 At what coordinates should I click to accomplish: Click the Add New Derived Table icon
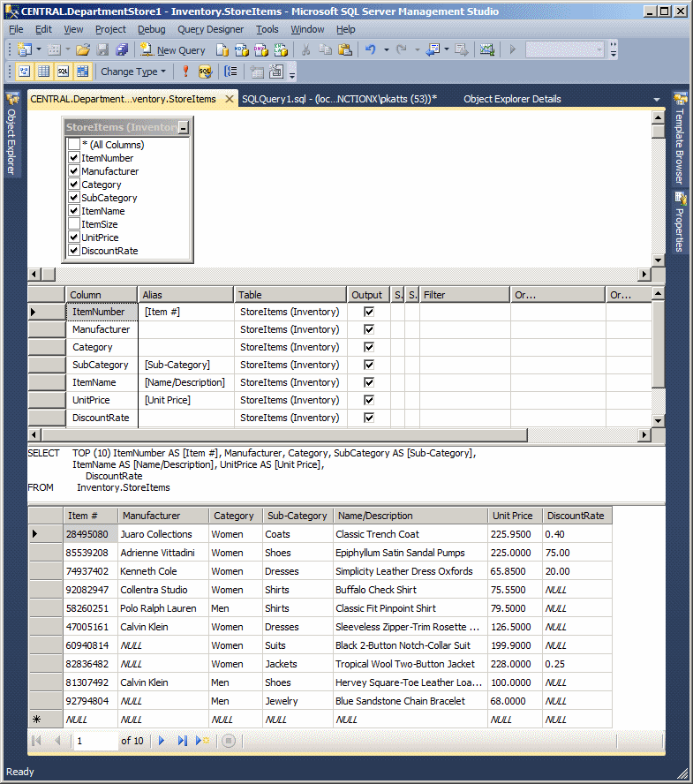click(x=276, y=72)
